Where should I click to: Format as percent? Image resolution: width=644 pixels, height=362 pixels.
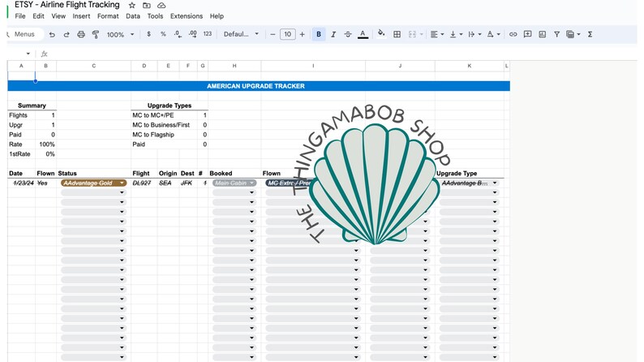[x=163, y=34]
